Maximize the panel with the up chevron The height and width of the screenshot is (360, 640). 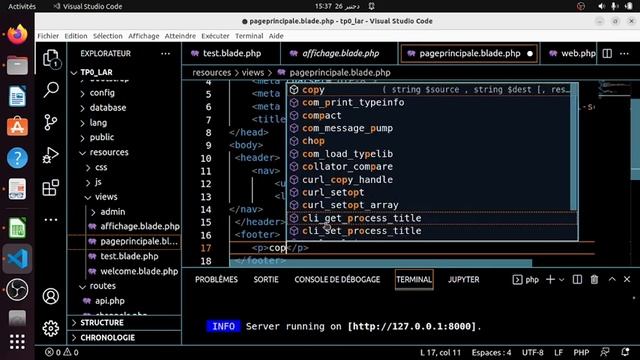pyautogui.click(x=612, y=279)
